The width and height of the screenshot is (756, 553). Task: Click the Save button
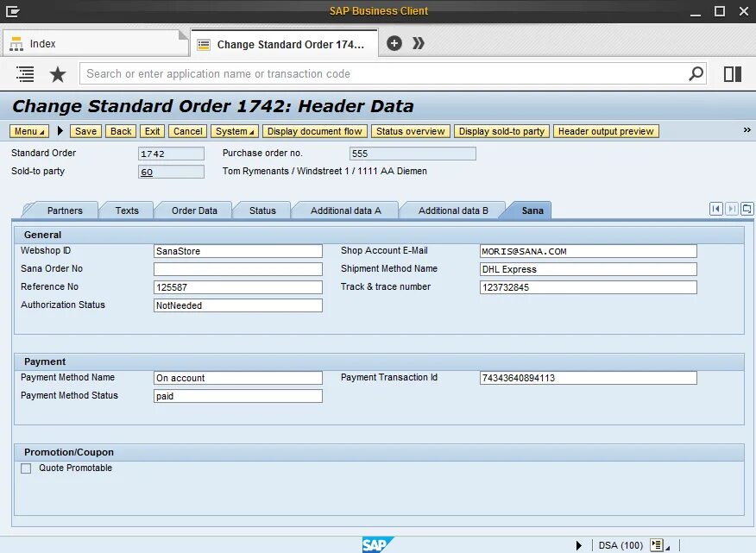[x=85, y=131]
